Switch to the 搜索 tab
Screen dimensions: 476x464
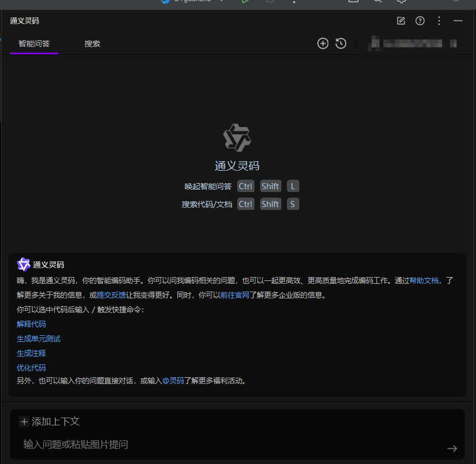coord(92,44)
